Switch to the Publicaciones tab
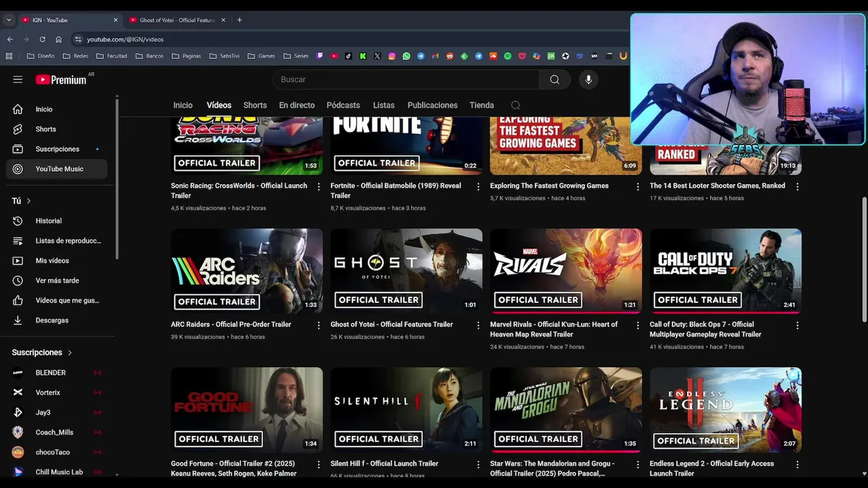This screenshot has width=868, height=488. pyautogui.click(x=433, y=105)
